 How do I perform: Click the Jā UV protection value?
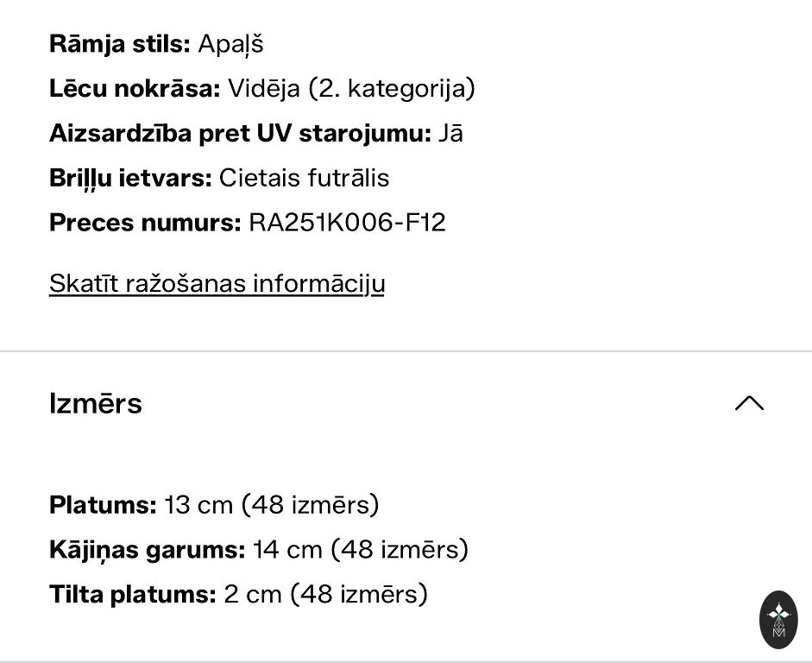tap(450, 133)
